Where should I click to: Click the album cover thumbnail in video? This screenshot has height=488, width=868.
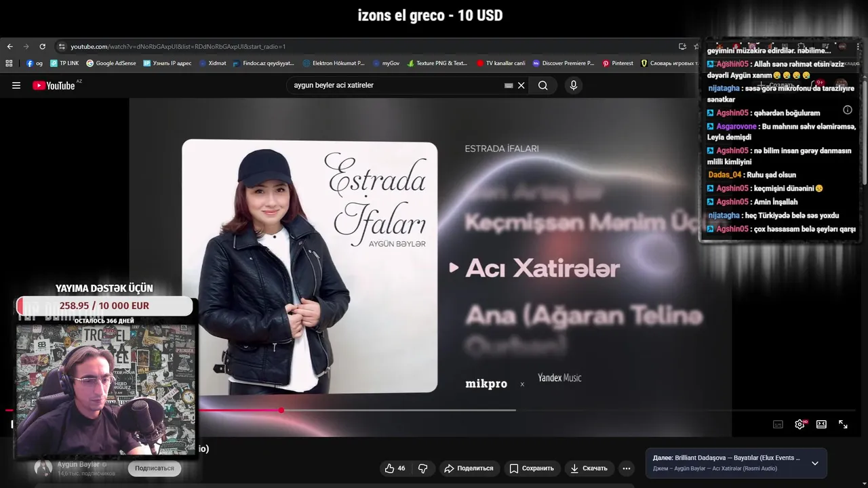[x=310, y=266]
